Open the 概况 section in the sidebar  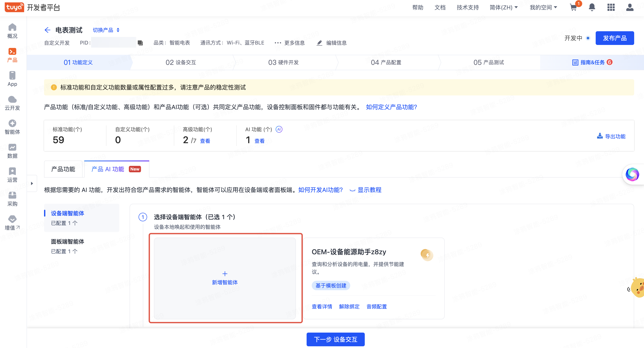12,31
